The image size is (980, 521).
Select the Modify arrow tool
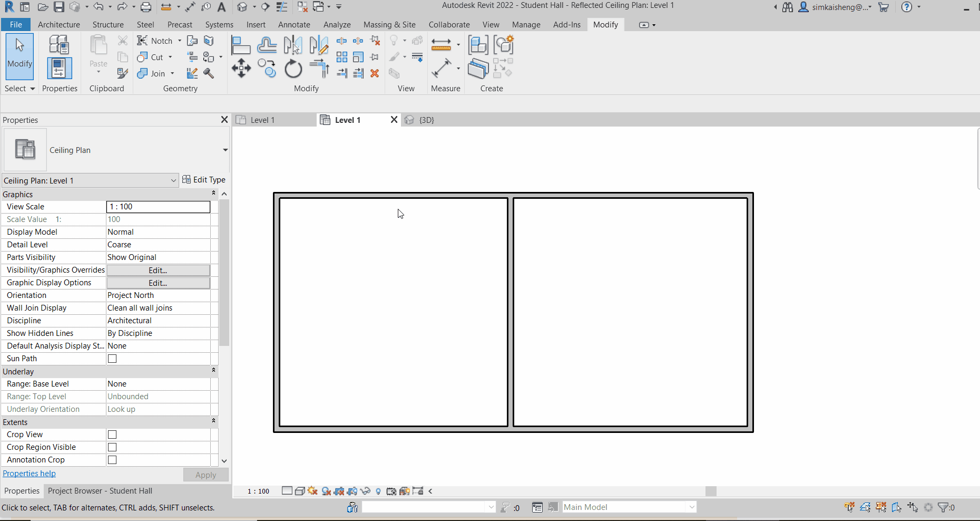20,56
